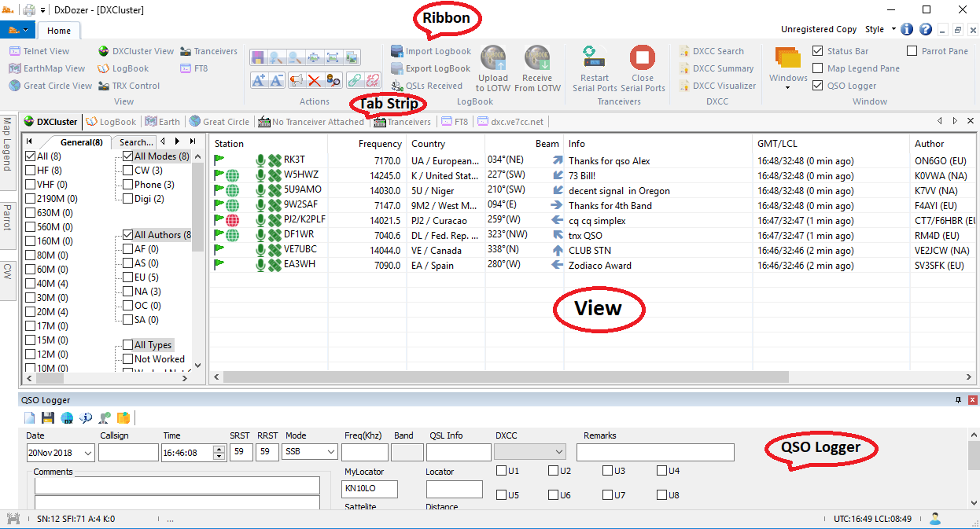Open DXCluster View from the ribbon

point(136,51)
